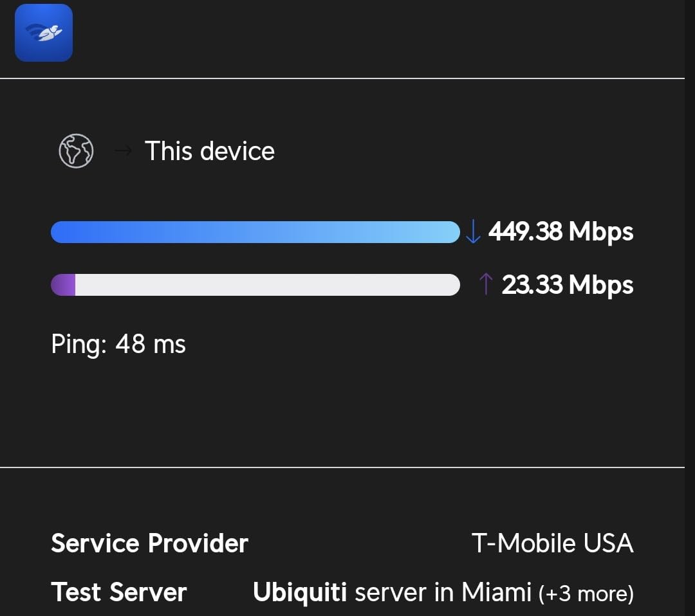
Task: Click the blue download arrow icon
Action: pos(473,232)
